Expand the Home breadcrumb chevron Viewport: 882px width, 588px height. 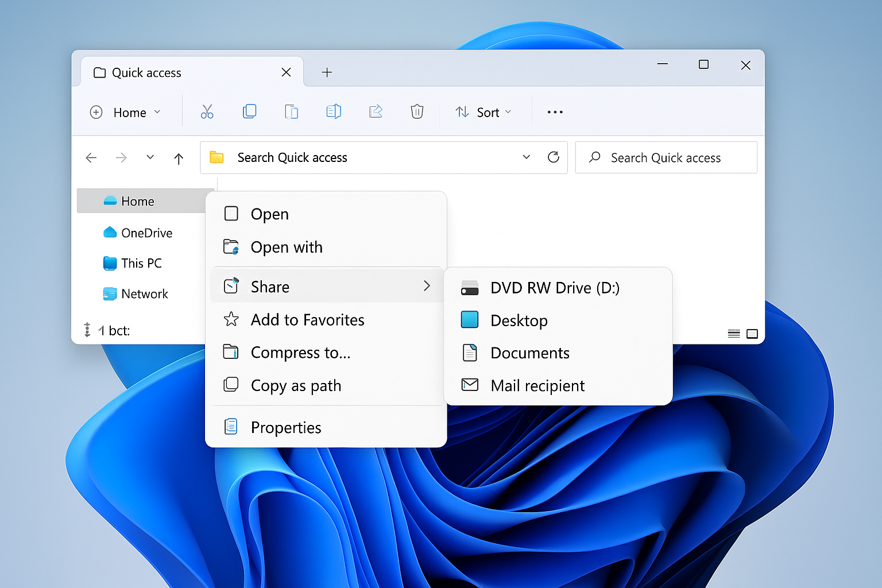coord(158,112)
